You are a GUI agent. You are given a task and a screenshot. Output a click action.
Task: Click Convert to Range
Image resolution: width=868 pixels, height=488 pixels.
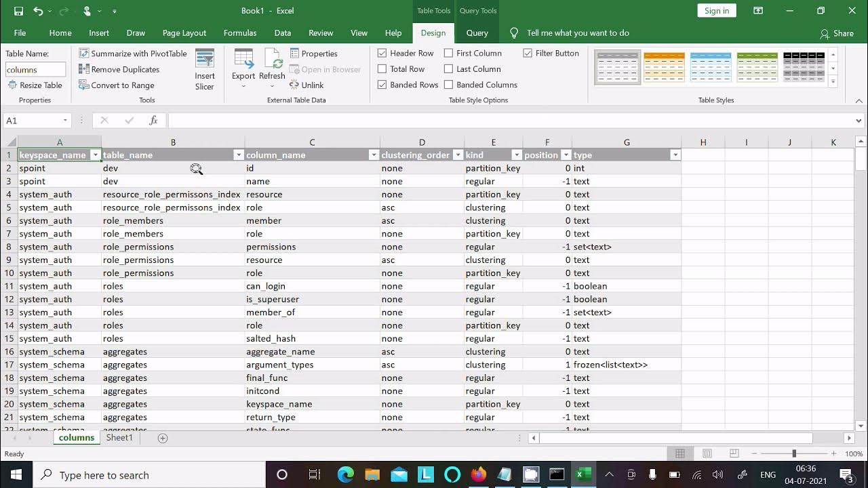[x=117, y=85]
